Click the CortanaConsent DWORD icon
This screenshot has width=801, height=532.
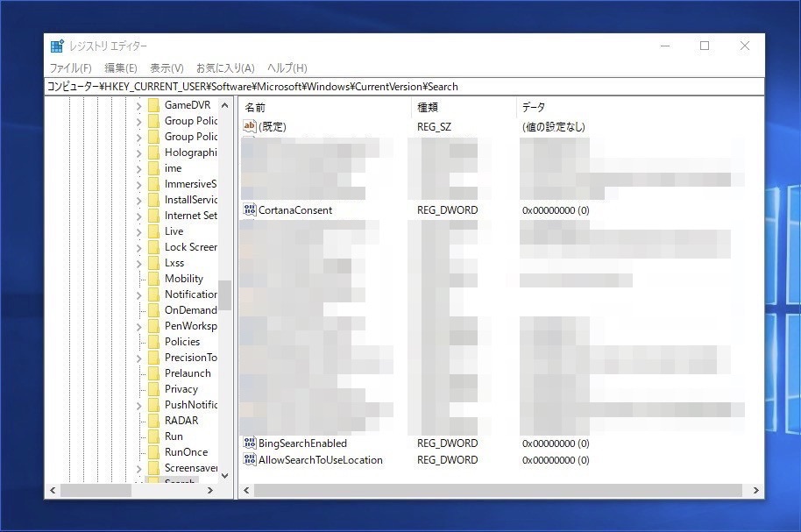249,209
